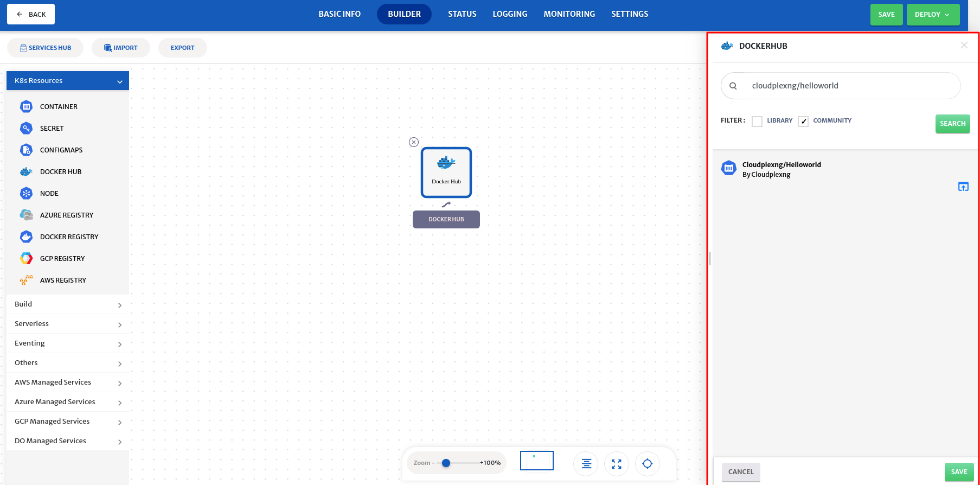Switch to the SETTINGS tab
The width and height of the screenshot is (980, 485).
point(630,14)
